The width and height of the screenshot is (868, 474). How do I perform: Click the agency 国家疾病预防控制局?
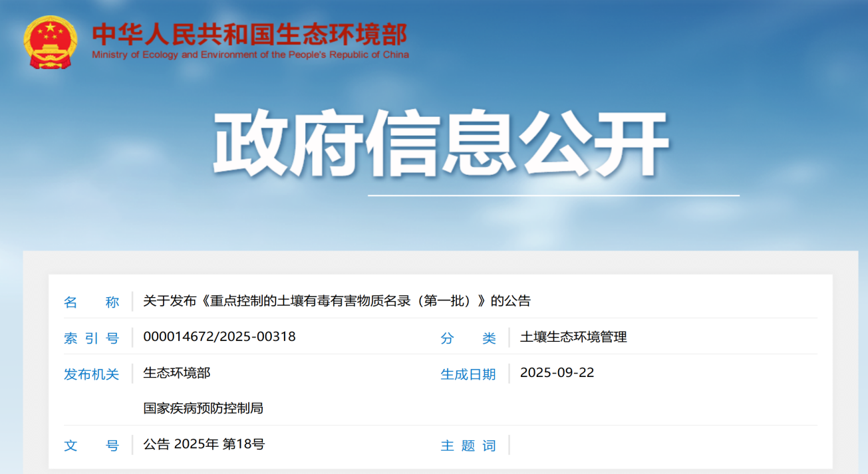click(x=204, y=408)
